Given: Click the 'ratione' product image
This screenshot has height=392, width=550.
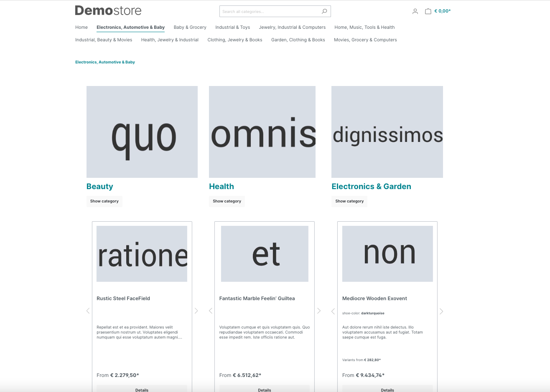Looking at the screenshot, I should [x=142, y=254].
